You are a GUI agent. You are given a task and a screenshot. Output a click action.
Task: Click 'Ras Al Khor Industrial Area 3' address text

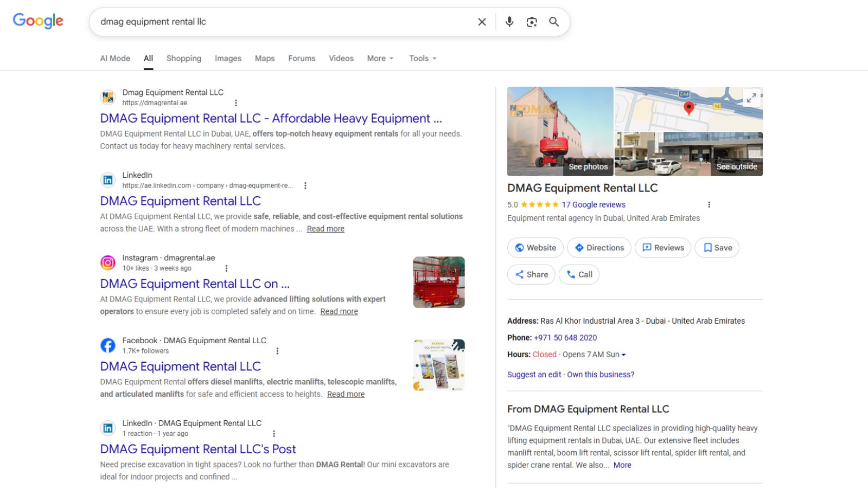590,321
